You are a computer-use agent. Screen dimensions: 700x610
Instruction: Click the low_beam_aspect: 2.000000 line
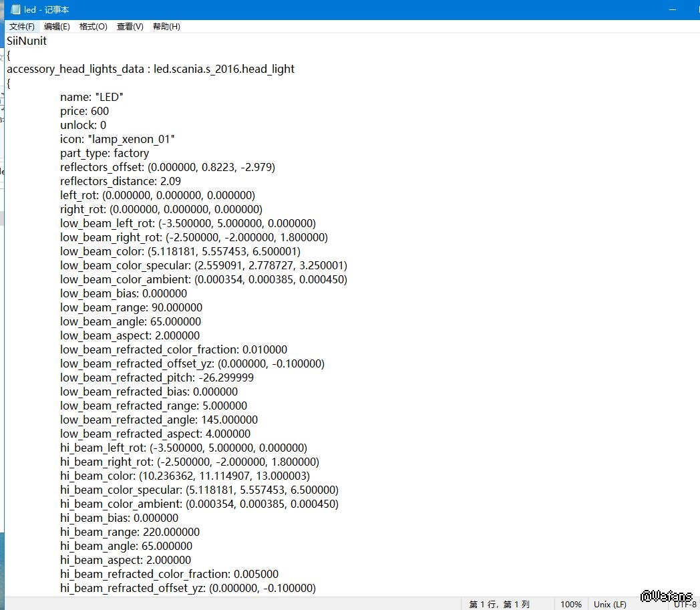point(130,336)
